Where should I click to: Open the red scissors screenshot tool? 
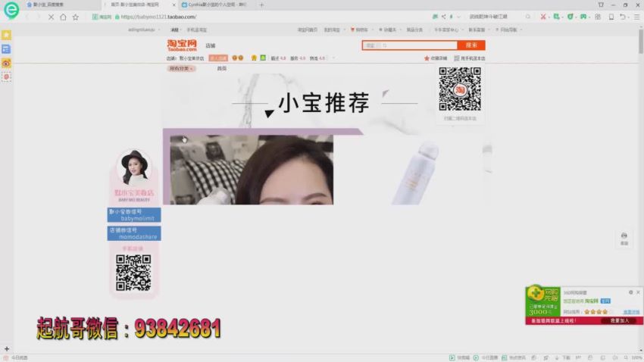(543, 17)
